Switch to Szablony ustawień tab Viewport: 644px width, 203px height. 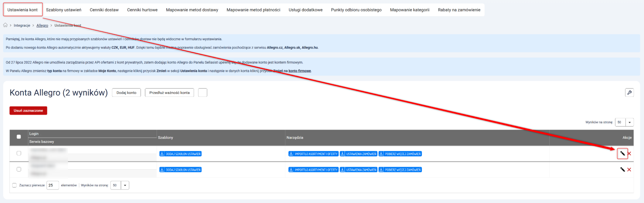[63, 10]
